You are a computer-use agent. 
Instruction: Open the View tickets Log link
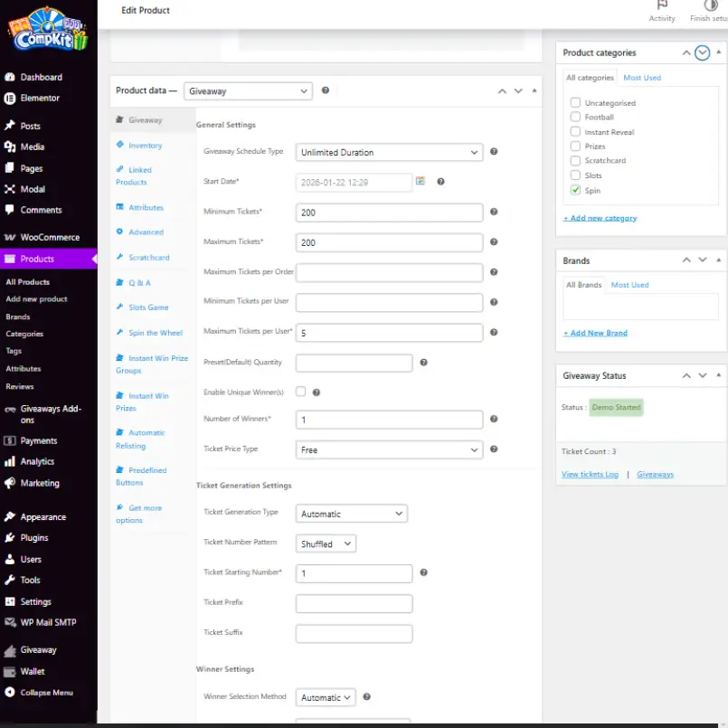click(590, 475)
